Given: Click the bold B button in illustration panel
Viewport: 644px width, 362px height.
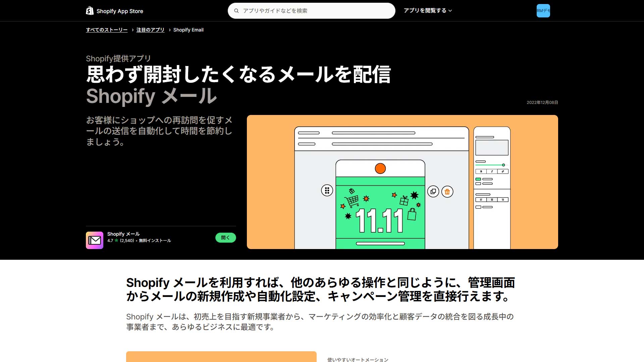Looking at the screenshot, I should pos(481,171).
